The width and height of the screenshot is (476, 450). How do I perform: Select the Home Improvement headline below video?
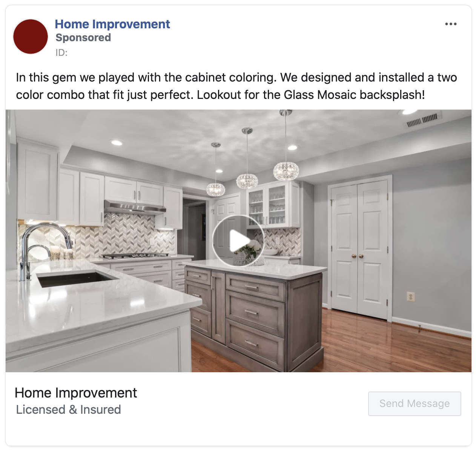(x=76, y=393)
